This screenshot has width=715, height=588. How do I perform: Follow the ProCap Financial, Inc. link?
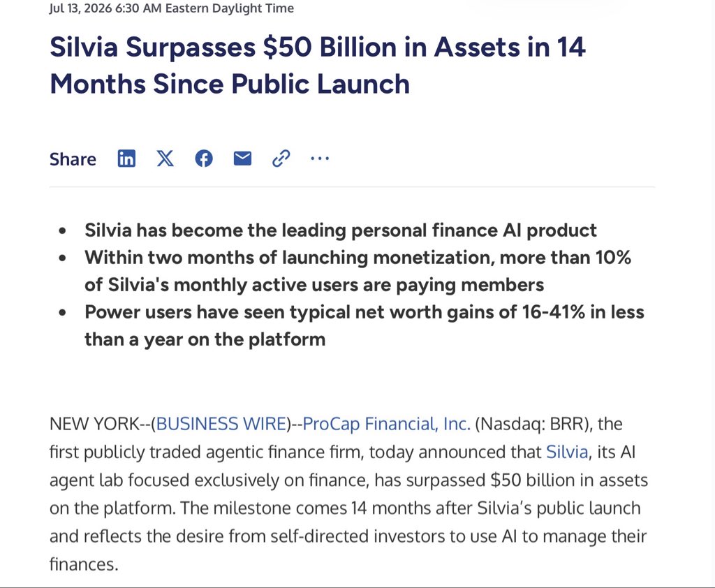386,424
